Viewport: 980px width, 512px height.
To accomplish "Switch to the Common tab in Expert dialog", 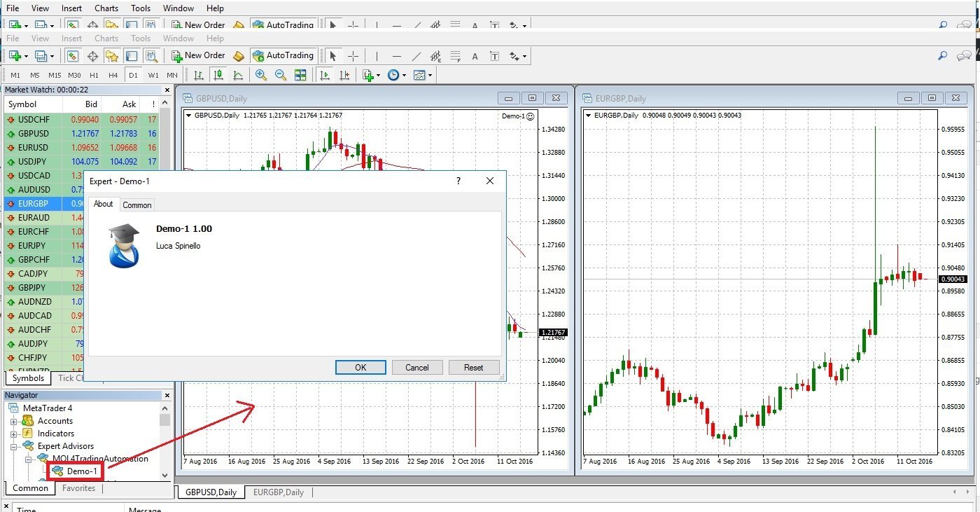I will click(136, 205).
